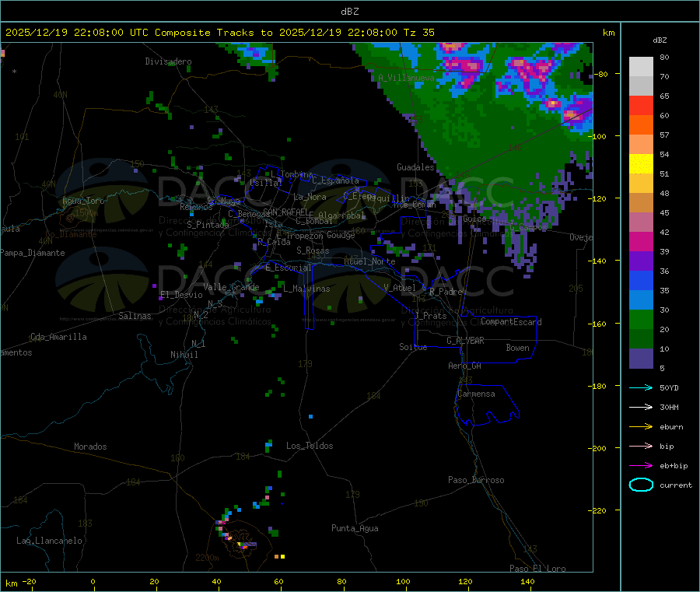Click the Paso_Barroso map label
The height and width of the screenshot is (592, 700).
[476, 480]
